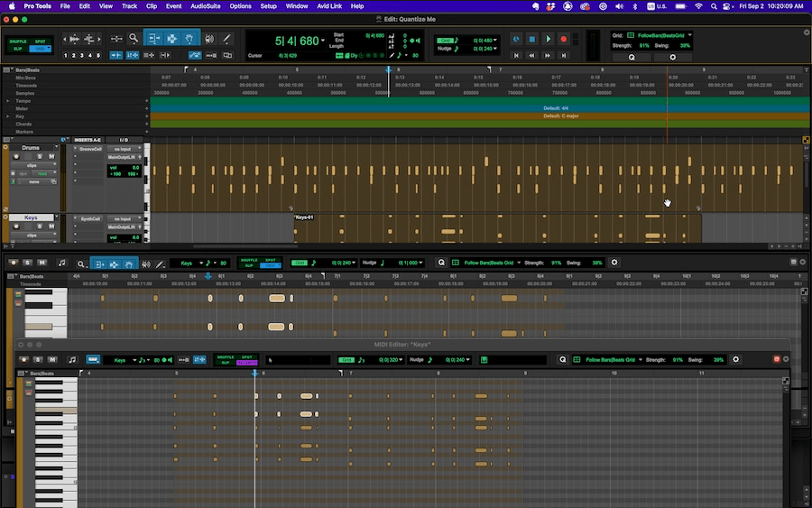Open Spotlight search in macOS menu bar
The image size is (812, 508).
tap(714, 6)
